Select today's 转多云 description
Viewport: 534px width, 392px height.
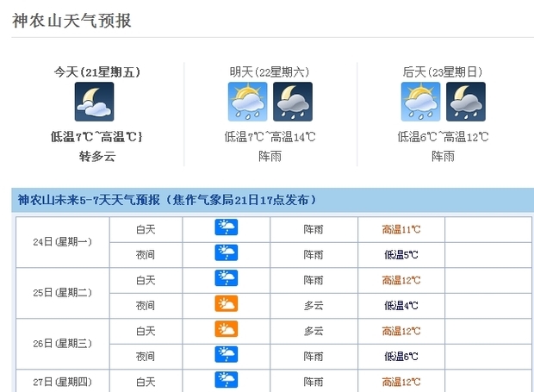pyautogui.click(x=97, y=156)
